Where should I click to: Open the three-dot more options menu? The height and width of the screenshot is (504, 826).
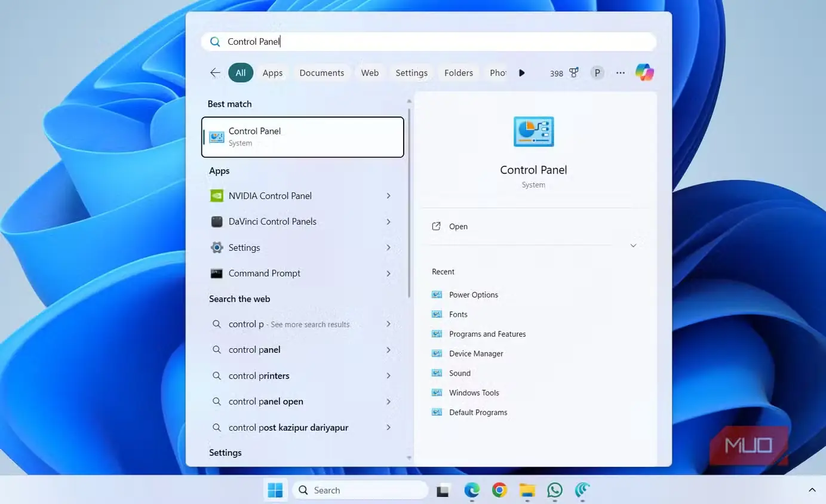point(621,73)
